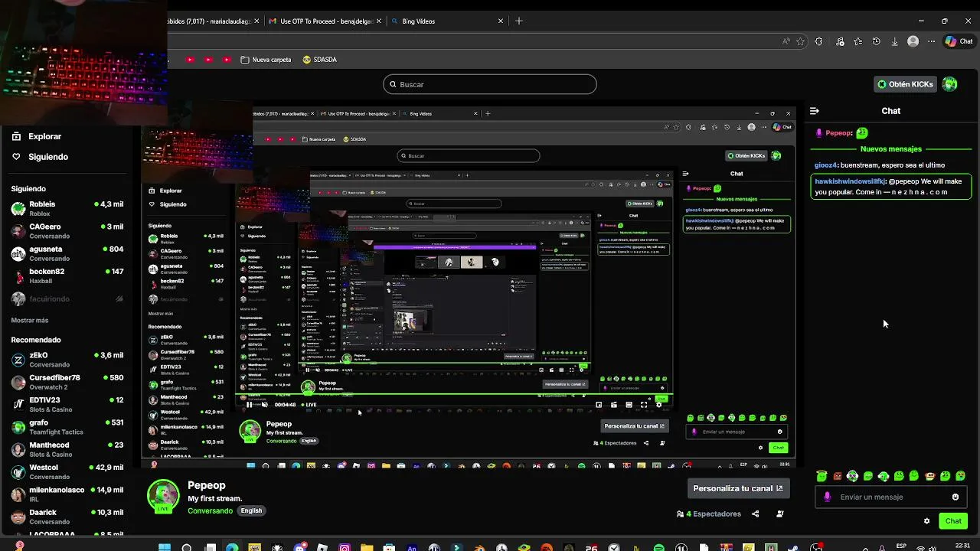This screenshot has height=551, width=980.
Task: Click the Obtén KICKs button
Action: [905, 84]
